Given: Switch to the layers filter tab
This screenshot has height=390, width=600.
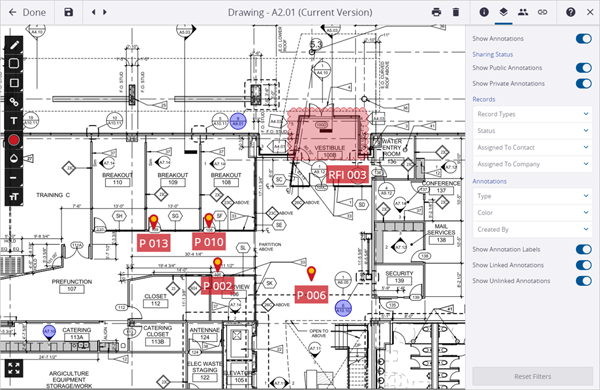Looking at the screenshot, I should click(x=504, y=12).
